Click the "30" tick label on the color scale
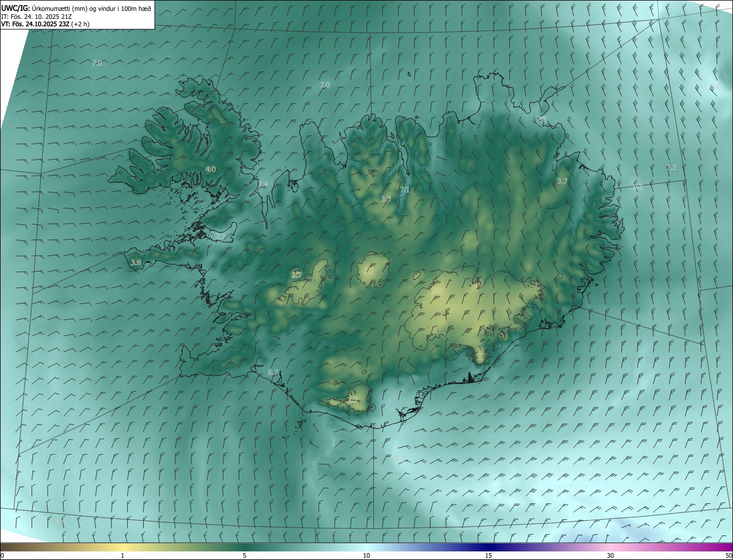 [610, 555]
